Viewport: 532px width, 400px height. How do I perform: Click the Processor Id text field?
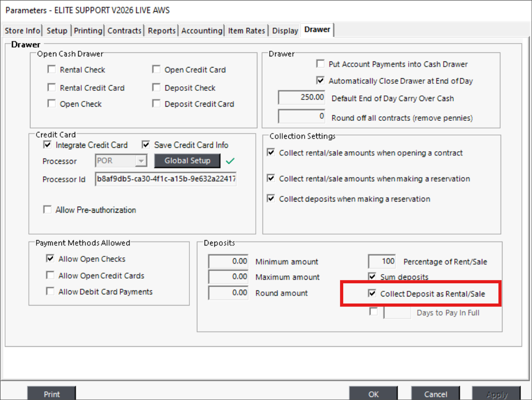[x=165, y=179]
